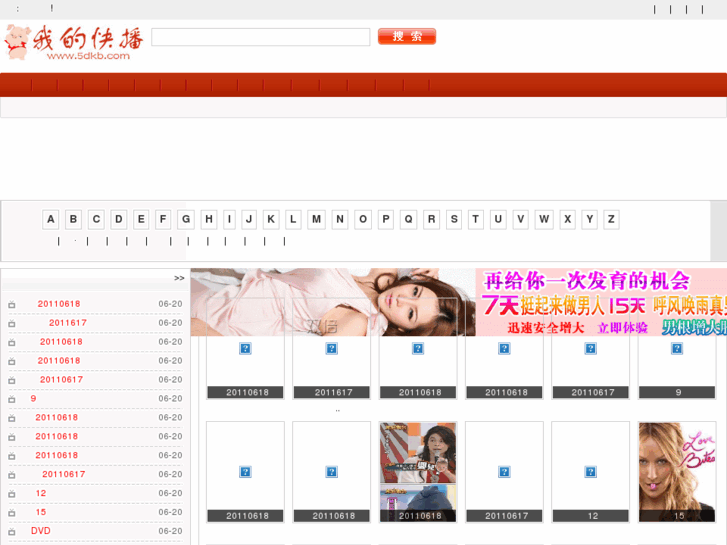This screenshot has width=727, height=545.
Task: Open the letter A index
Action: [x=51, y=219]
